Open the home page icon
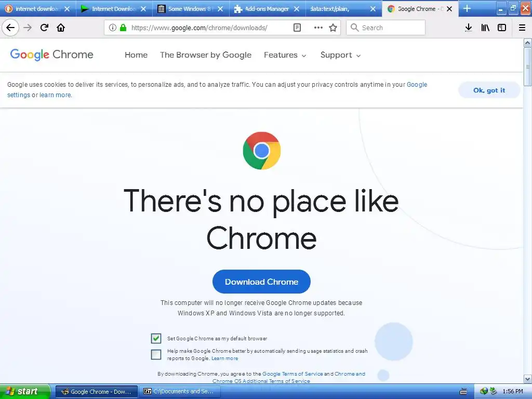 tap(61, 28)
